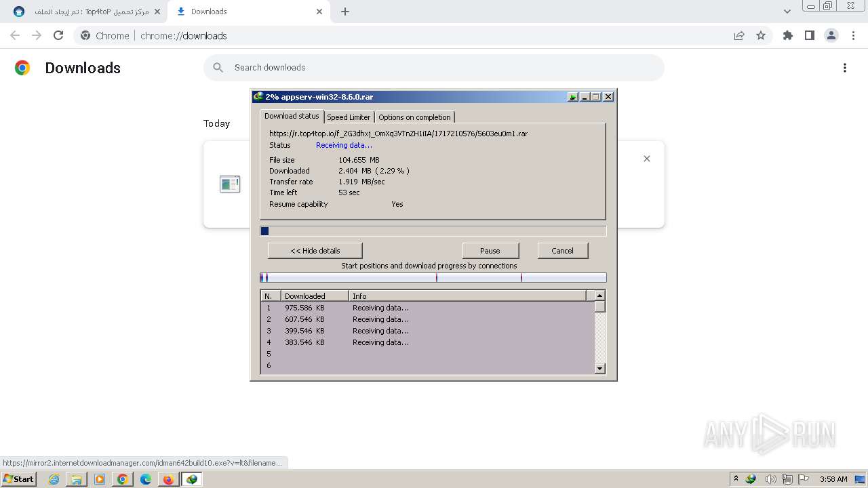Select connection 2 row with 607.546 KB
This screenshot has height=488, width=868.
428,319
